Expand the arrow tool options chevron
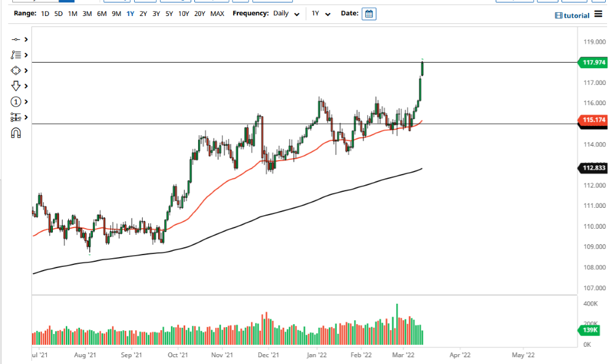The image size is (615, 364). (25, 86)
